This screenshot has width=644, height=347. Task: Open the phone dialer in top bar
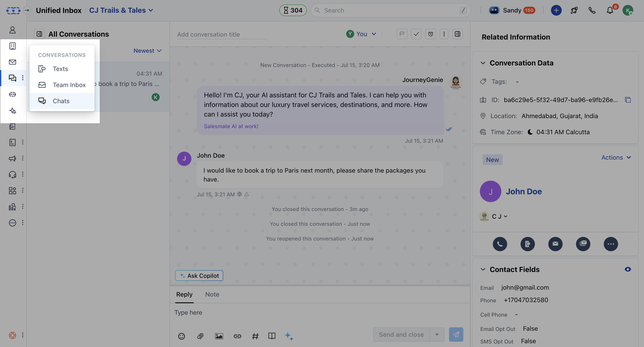592,10
